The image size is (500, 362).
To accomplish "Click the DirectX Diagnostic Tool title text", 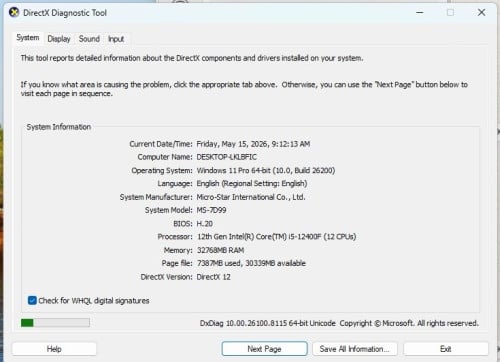I will pyautogui.click(x=65, y=13).
